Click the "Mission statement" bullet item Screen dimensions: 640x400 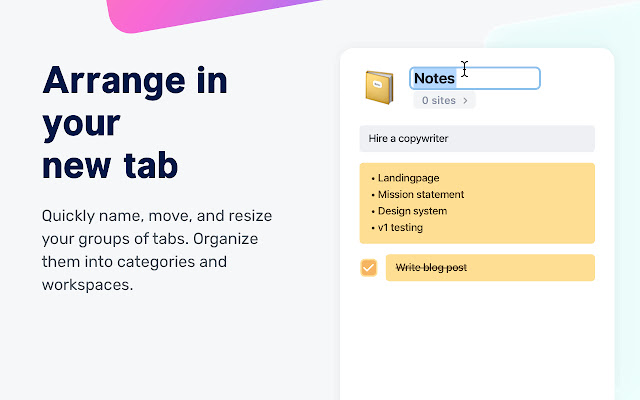(x=420, y=194)
